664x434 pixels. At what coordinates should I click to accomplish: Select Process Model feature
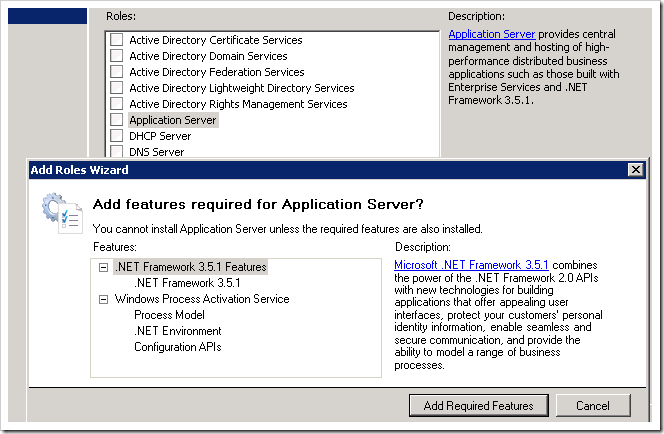coord(169,315)
